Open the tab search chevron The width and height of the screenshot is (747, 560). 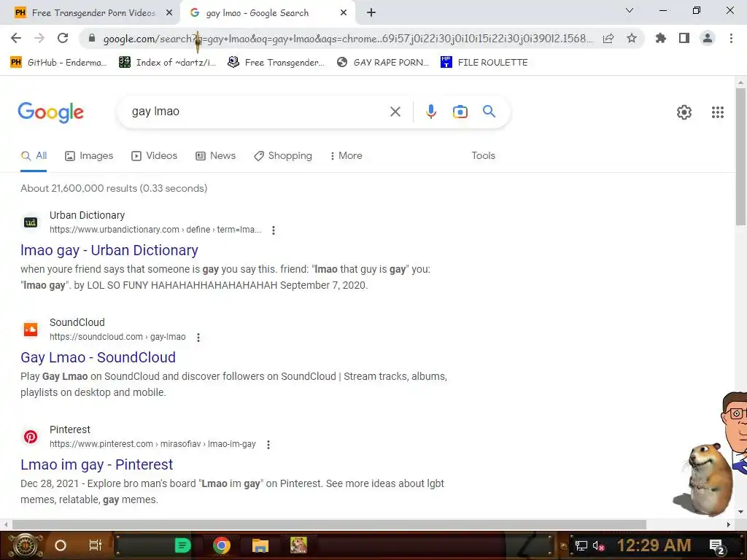coord(630,10)
